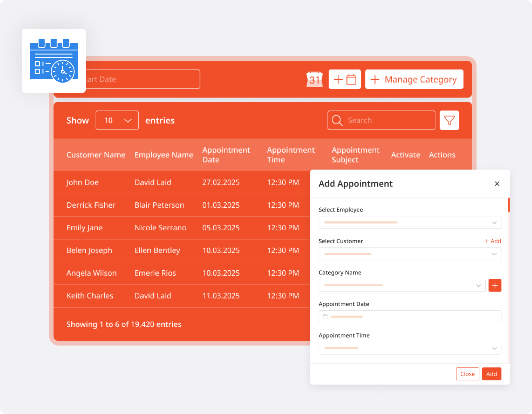Select the Derrick Fisher customer cell
Screen dimensions: 532x414
click(91, 205)
